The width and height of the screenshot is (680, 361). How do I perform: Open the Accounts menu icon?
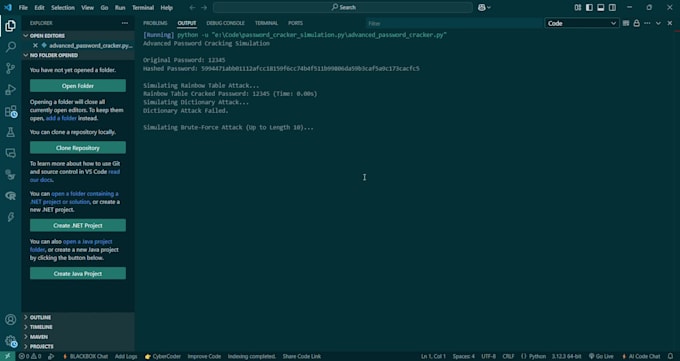click(10, 320)
